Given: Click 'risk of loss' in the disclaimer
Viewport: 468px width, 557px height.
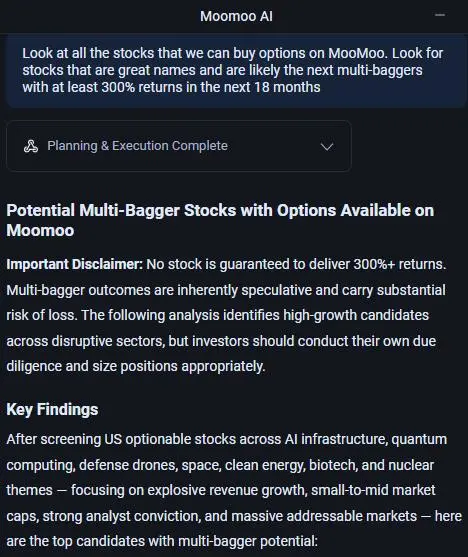Looking at the screenshot, I should 41,315.
